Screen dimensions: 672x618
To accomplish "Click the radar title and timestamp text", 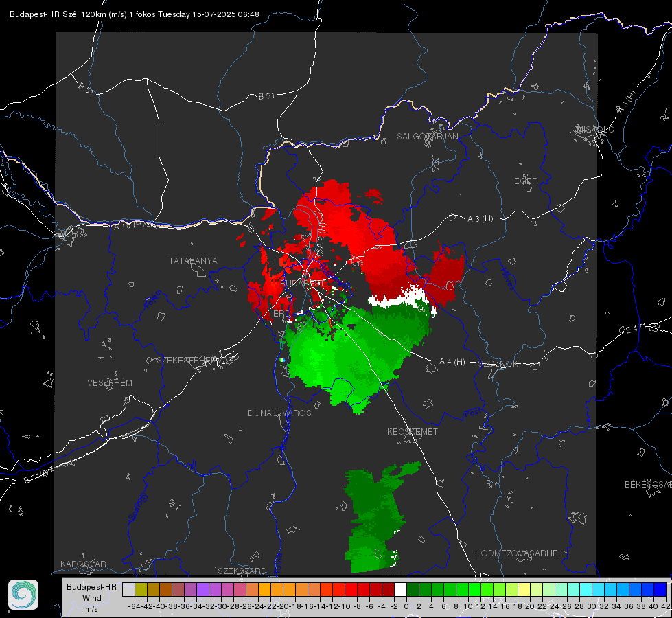I will 134,14.
